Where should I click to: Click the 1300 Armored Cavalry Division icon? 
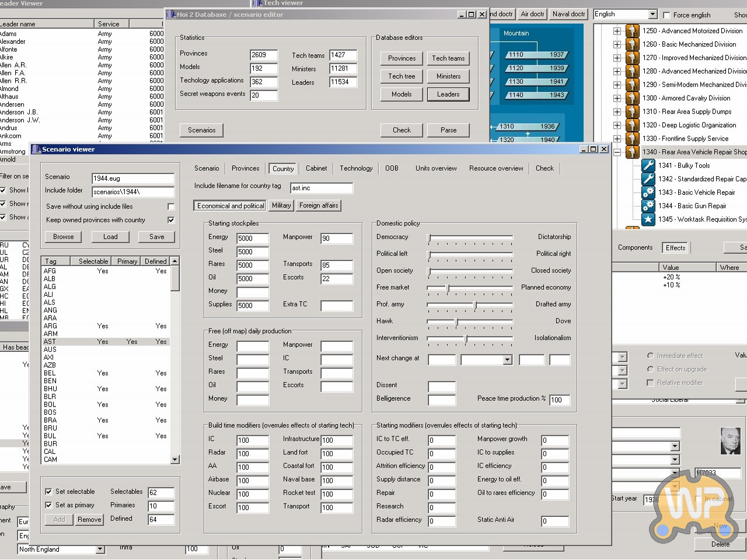pyautogui.click(x=633, y=98)
